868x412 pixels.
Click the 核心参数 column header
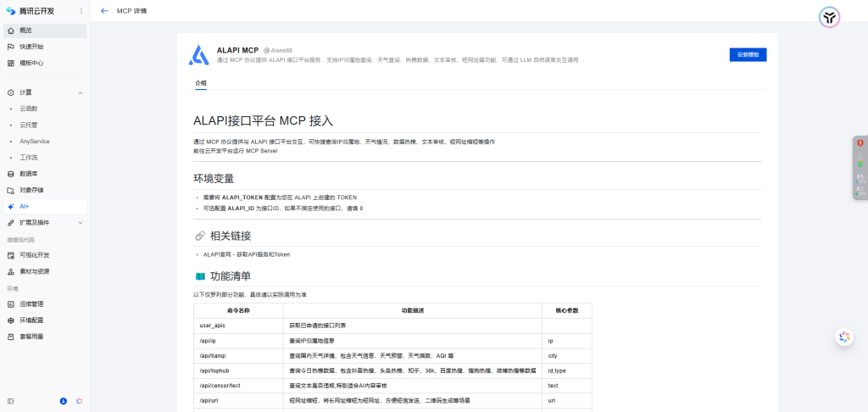coord(567,310)
